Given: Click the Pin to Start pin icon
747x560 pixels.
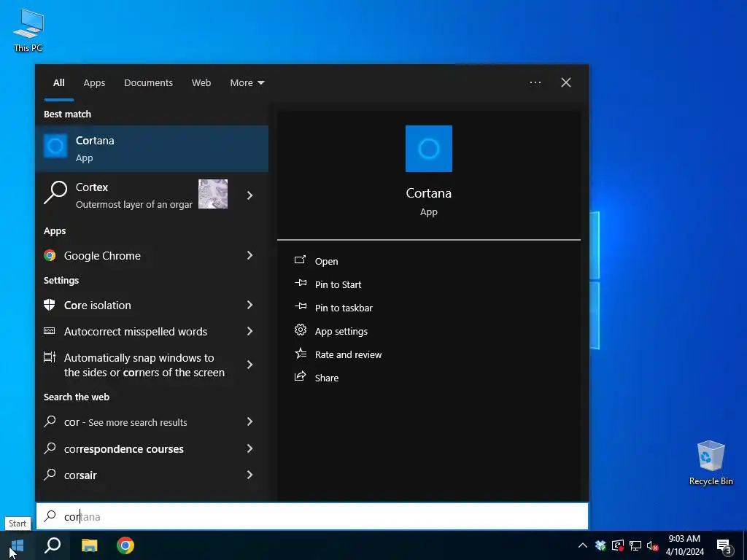Looking at the screenshot, I should [x=300, y=283].
